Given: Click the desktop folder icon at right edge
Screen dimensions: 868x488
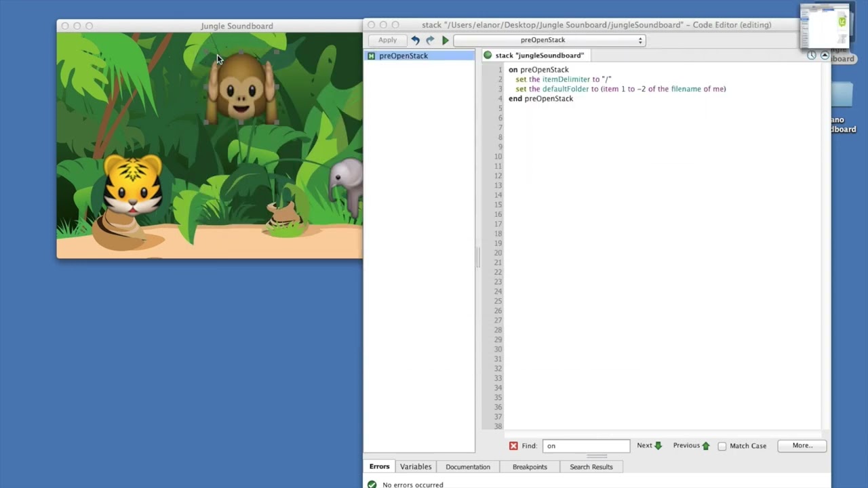Looking at the screenshot, I should 843,95.
